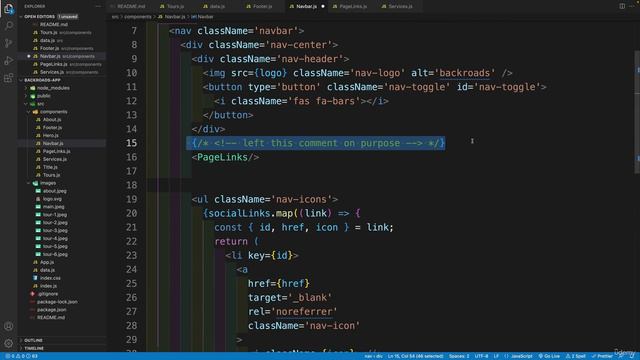Open the Source Control view icon
Image resolution: width=640 pixels, height=360 pixels.
[x=9, y=43]
